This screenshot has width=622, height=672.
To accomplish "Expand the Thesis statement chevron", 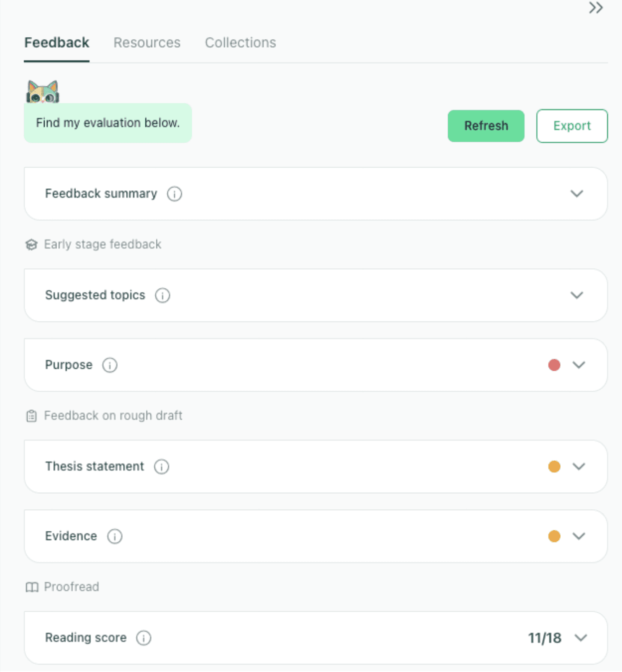I will tap(579, 467).
